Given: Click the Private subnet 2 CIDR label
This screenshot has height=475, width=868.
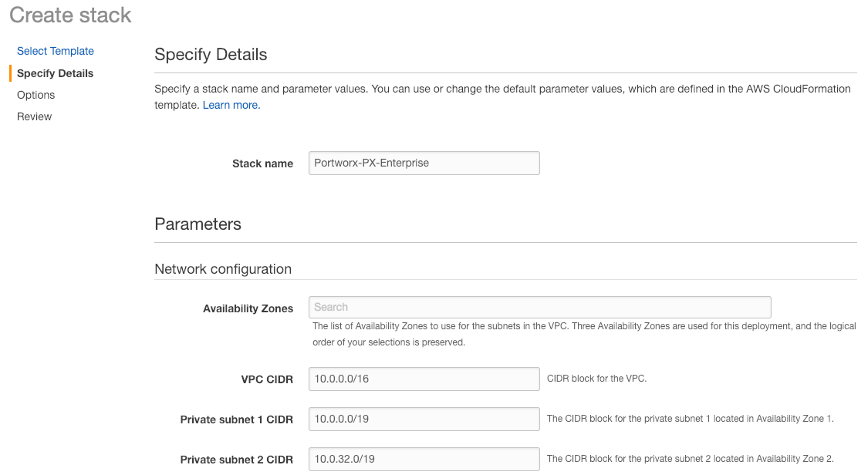Looking at the screenshot, I should (x=237, y=460).
